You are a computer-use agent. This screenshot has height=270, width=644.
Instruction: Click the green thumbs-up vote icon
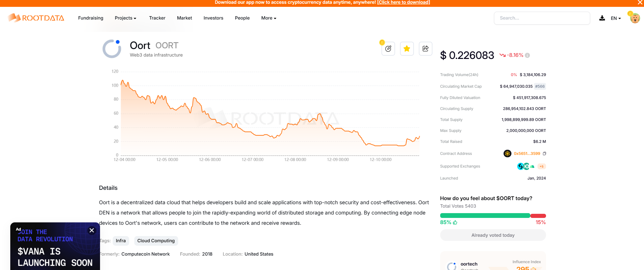(455, 222)
